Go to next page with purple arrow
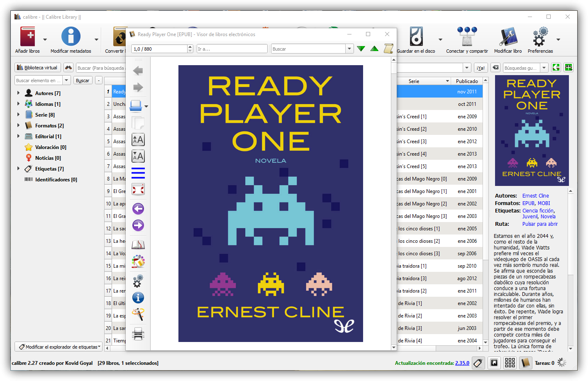 point(138,225)
